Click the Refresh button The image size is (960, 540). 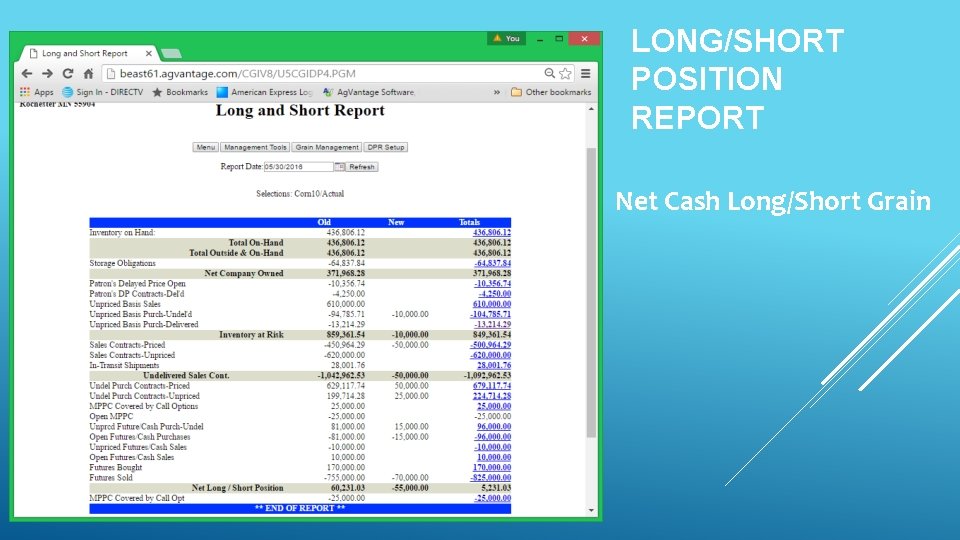pyautogui.click(x=362, y=167)
